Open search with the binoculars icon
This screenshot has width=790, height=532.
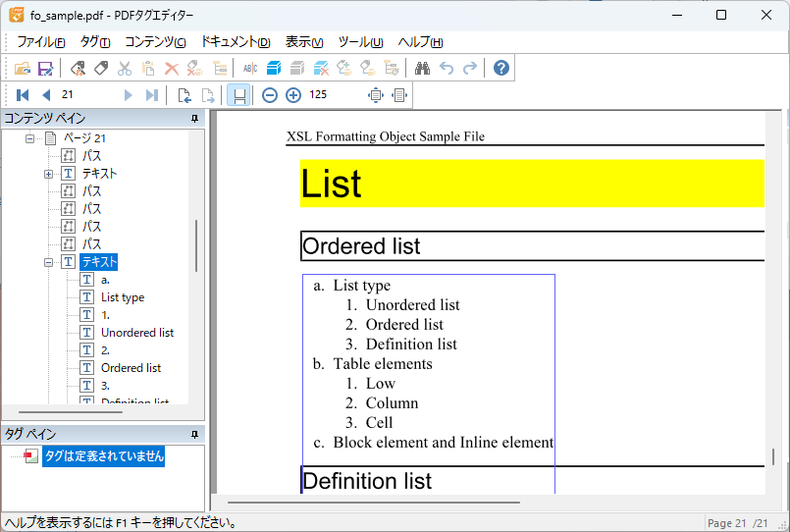click(422, 68)
